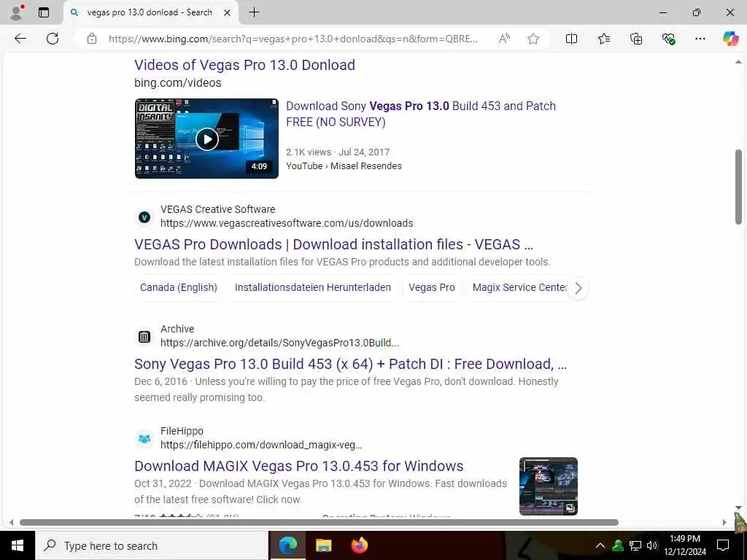Select Magix Service Center sublink
The width and height of the screenshot is (747, 560).
(519, 287)
